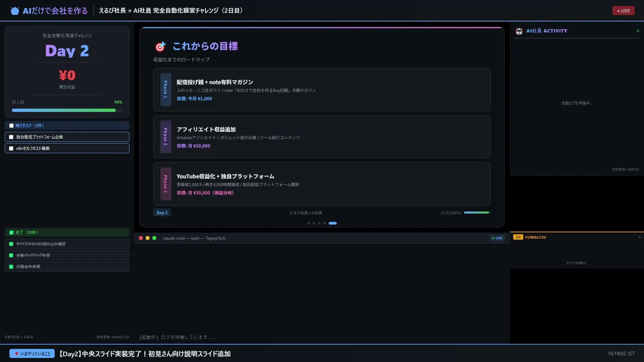The height and width of the screenshot is (362, 644).
Task: Go to the second slide indicator dot
Action: pos(314,223)
